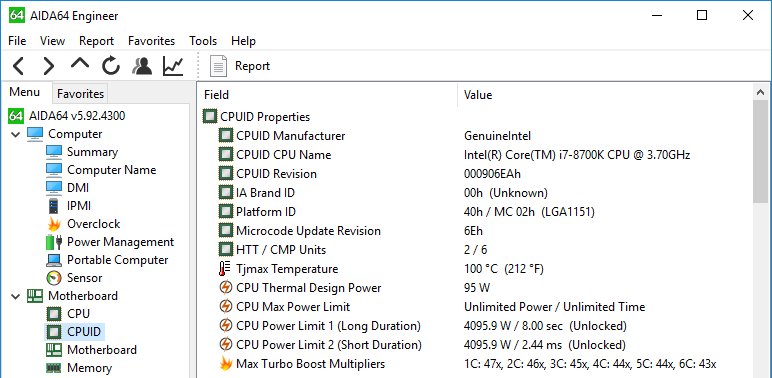Click the vertical scrollbar thumb
Image resolution: width=772 pixels, height=378 pixels.
(x=761, y=151)
